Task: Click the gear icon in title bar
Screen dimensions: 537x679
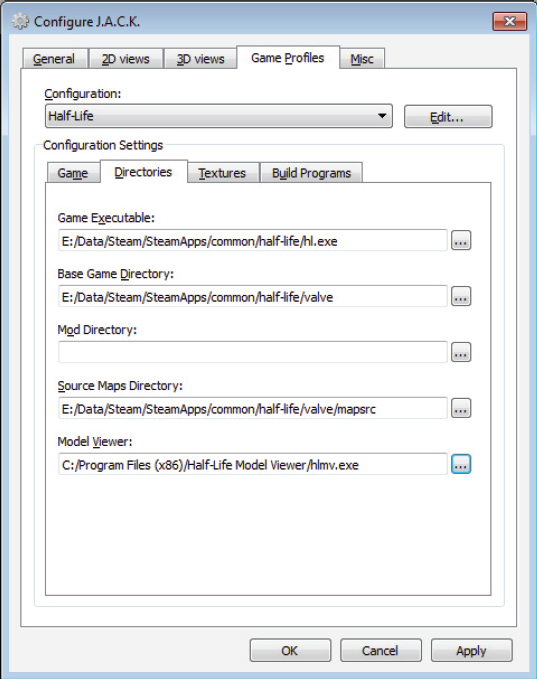Action: pos(20,21)
